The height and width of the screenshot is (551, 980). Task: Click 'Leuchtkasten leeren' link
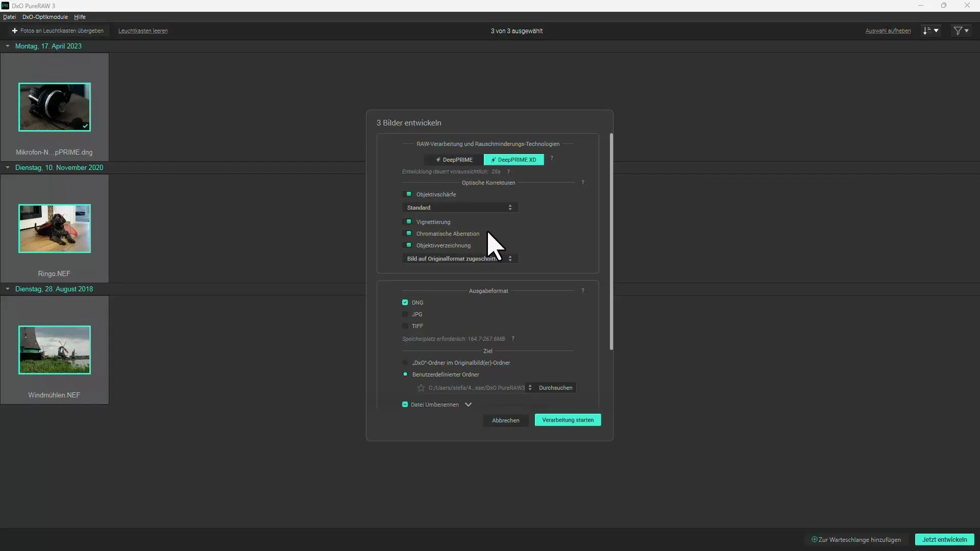143,31
